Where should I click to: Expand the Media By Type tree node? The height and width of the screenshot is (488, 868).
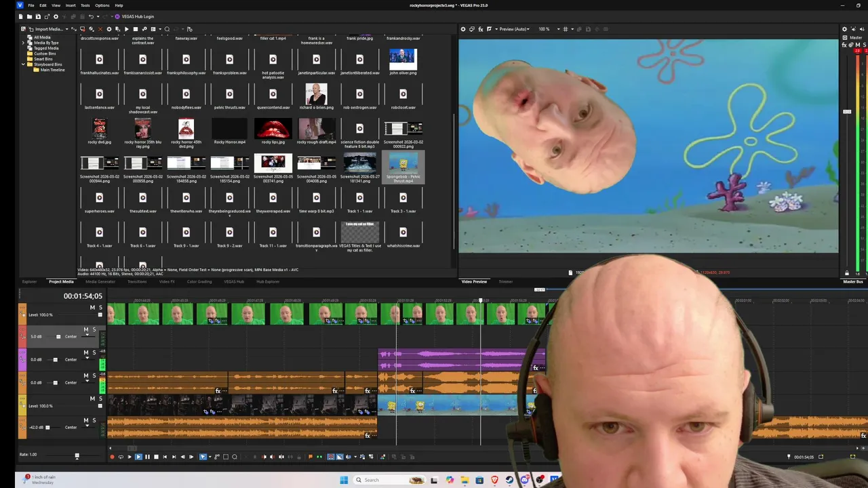(24, 43)
